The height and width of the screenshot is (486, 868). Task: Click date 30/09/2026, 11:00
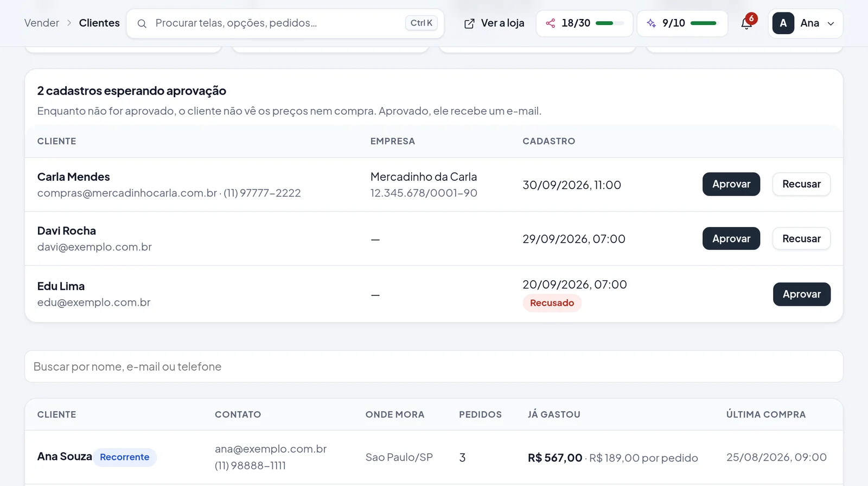[x=572, y=185]
